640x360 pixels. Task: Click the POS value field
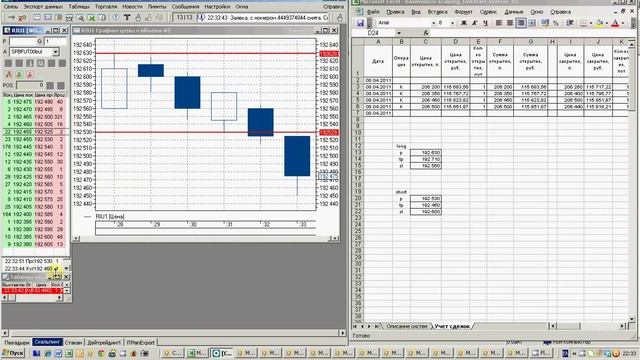(x=30, y=85)
